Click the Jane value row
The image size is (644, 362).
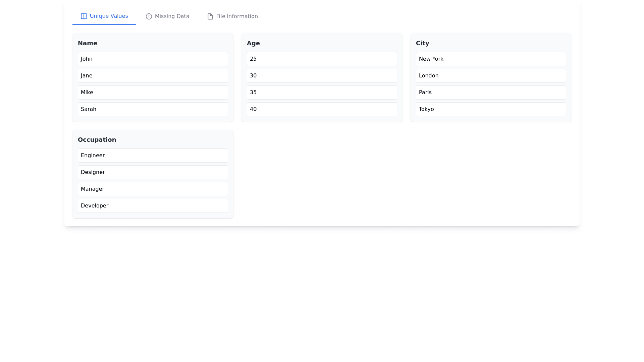pos(153,76)
